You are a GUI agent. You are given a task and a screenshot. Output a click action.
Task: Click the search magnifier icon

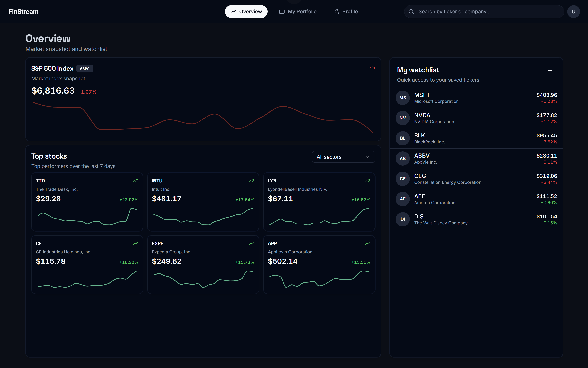[x=411, y=12]
